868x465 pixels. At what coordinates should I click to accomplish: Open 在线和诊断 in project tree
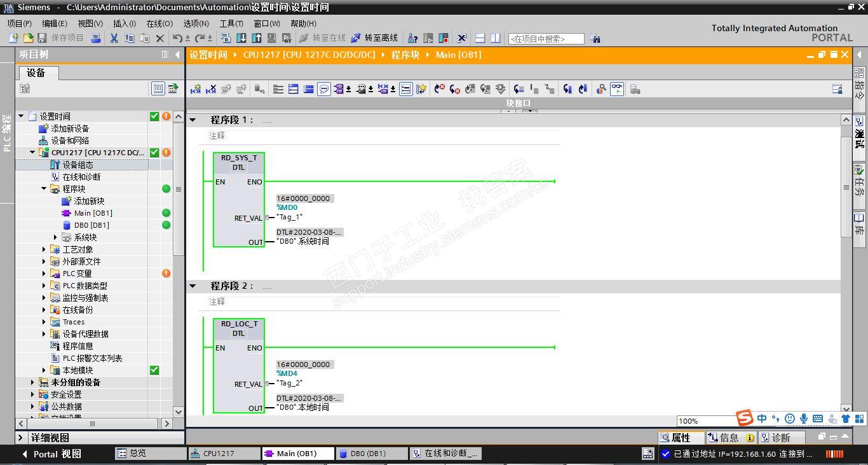click(81, 177)
